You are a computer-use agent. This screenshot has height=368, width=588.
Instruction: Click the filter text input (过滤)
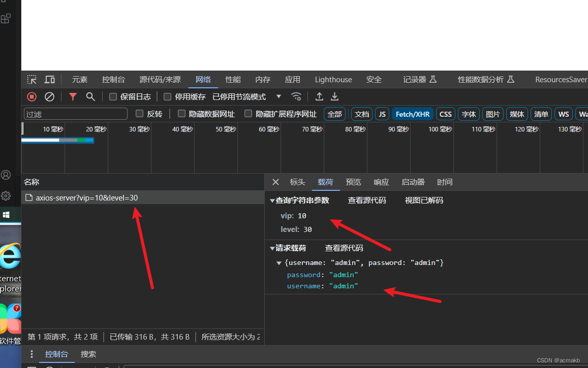click(x=75, y=114)
